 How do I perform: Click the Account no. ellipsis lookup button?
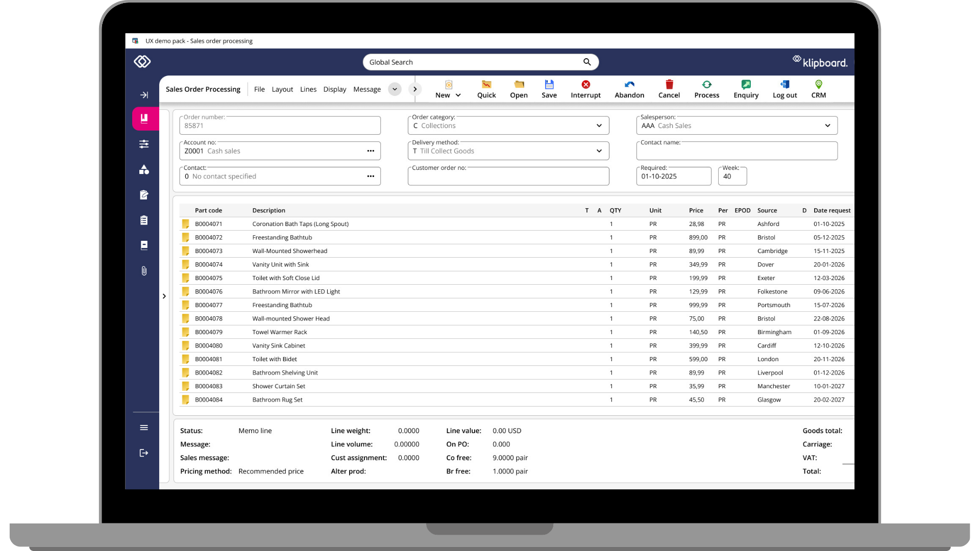(371, 151)
